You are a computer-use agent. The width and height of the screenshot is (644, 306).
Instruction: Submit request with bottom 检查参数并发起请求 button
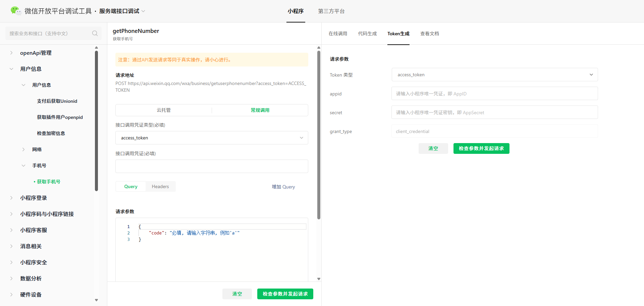(x=285, y=294)
